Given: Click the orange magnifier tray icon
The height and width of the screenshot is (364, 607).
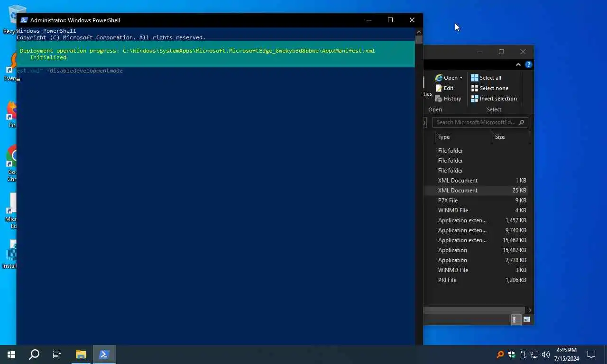Looking at the screenshot, I should coord(500,355).
